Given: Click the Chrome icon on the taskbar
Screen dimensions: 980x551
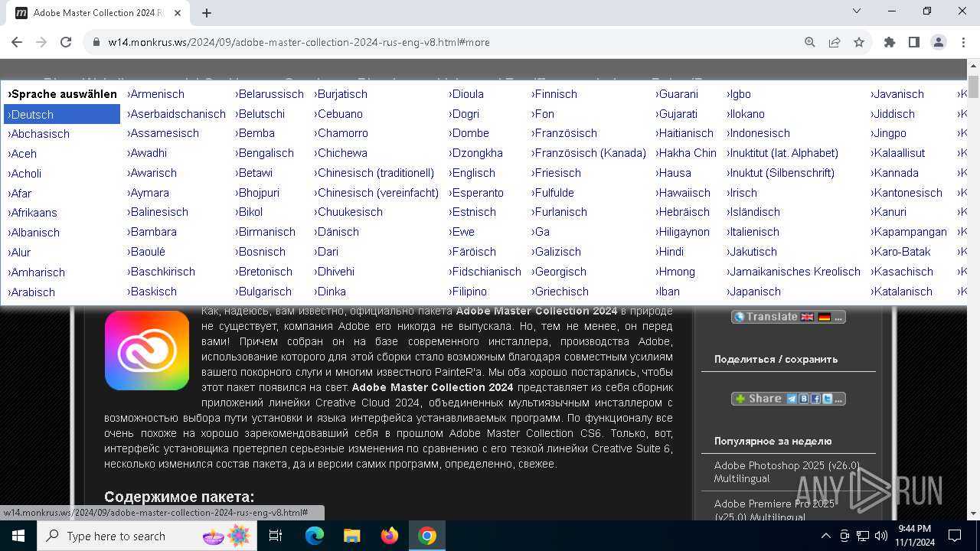Looking at the screenshot, I should [x=427, y=536].
